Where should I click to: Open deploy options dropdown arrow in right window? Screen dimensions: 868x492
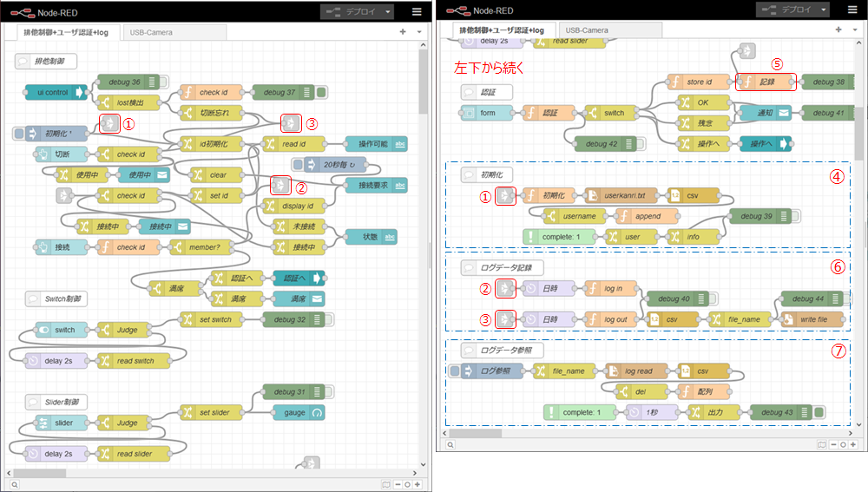click(x=824, y=9)
